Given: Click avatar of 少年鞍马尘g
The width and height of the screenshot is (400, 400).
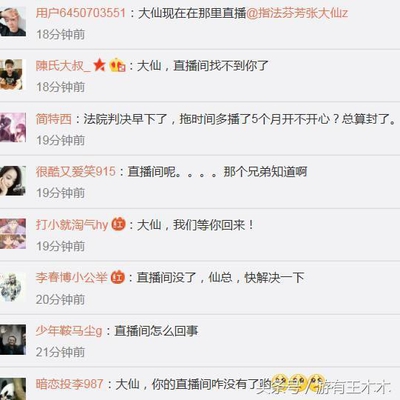Looking at the screenshot, I should click(x=13, y=339).
